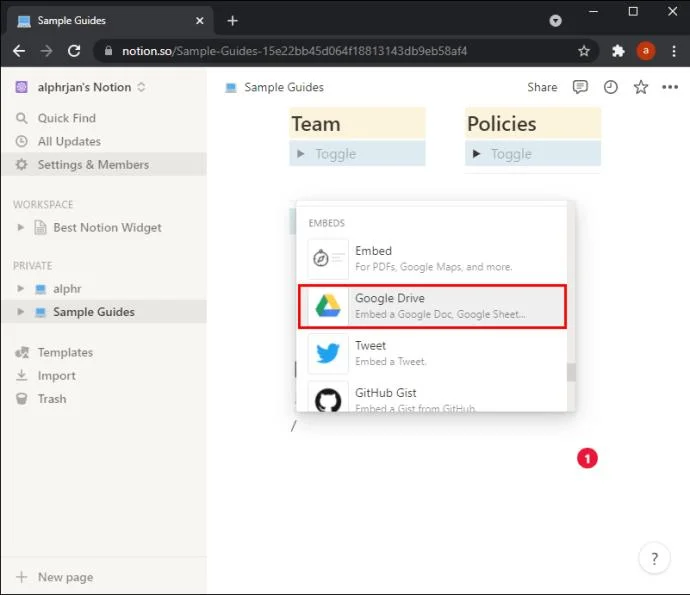Expand the Toggle under Policies
This screenshot has width=690, height=595.
[476, 154]
